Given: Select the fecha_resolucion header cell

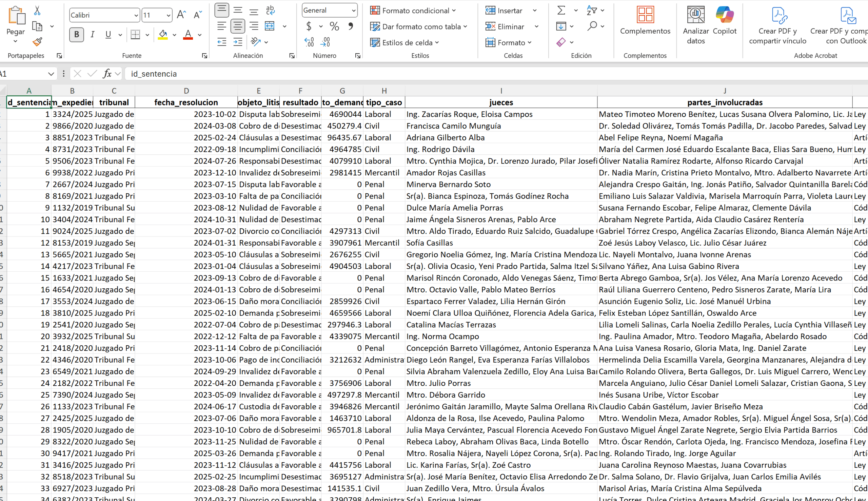Looking at the screenshot, I should 186,102.
